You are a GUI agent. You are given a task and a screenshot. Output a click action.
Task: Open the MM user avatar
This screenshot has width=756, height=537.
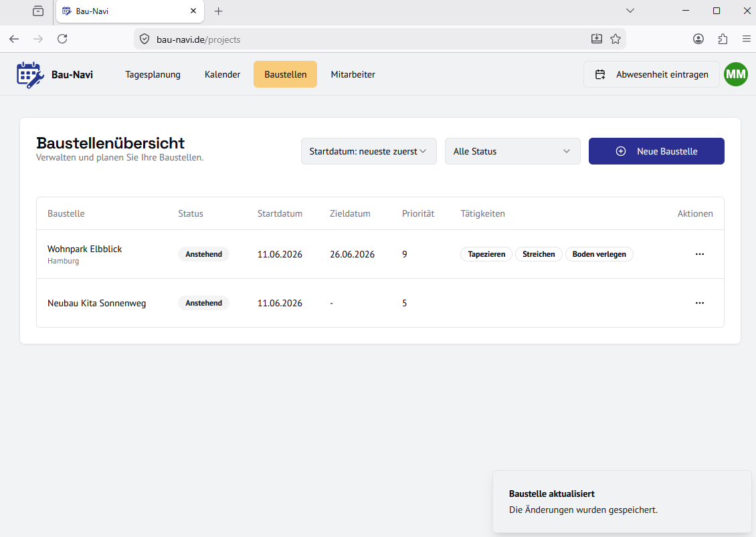click(736, 74)
